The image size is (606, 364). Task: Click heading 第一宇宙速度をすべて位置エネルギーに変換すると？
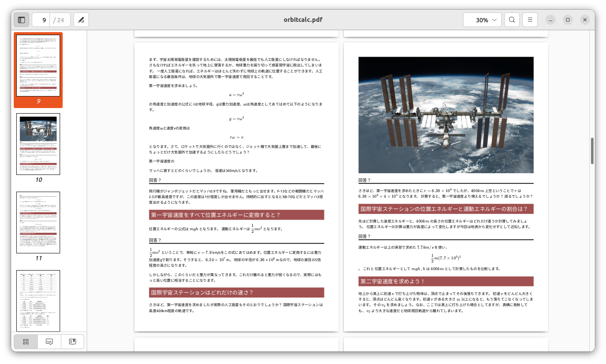click(x=236, y=215)
